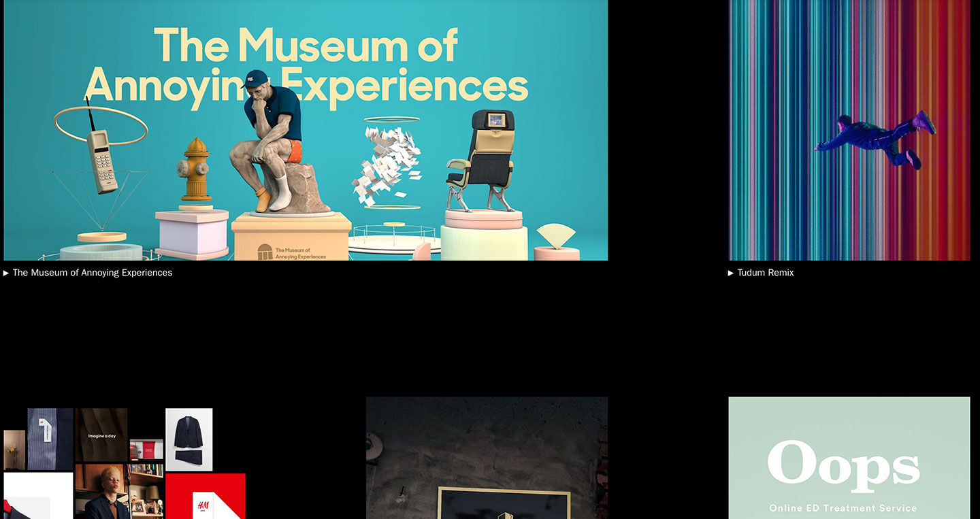Click the falling figure in Tudum Remix
The height and width of the screenshot is (519, 980).
point(875,139)
